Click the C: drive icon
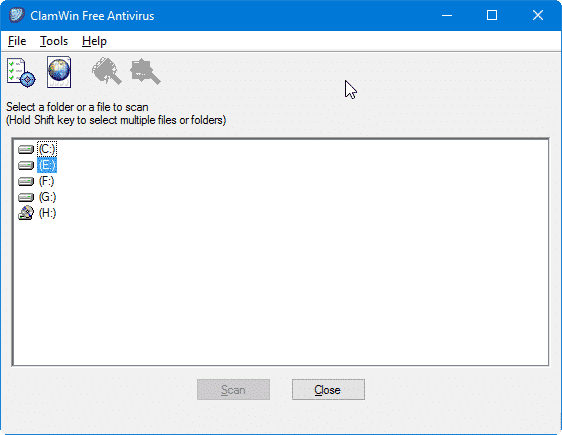 [26, 149]
